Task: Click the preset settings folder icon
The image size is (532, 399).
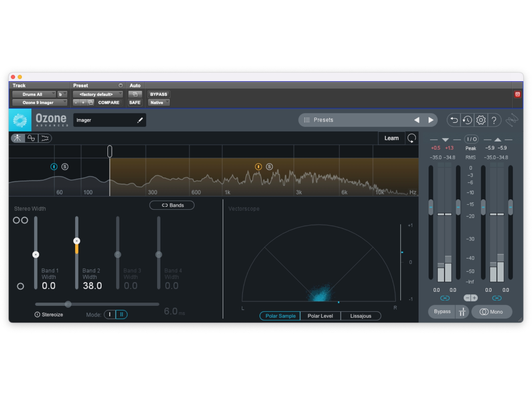Action: click(91, 102)
